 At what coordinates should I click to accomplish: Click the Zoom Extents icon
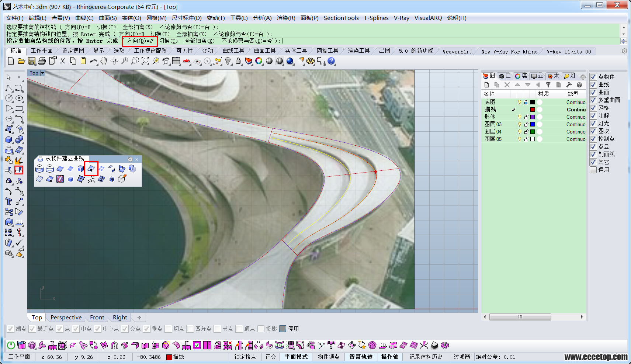pyautogui.click(x=145, y=61)
